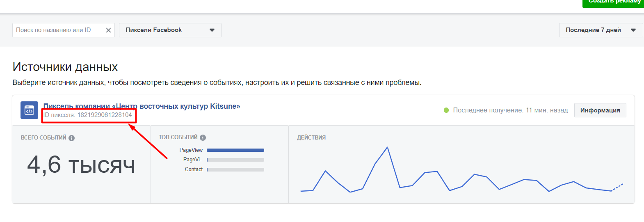
Task: Open the Kitsune pixel company link
Action: click(x=142, y=106)
